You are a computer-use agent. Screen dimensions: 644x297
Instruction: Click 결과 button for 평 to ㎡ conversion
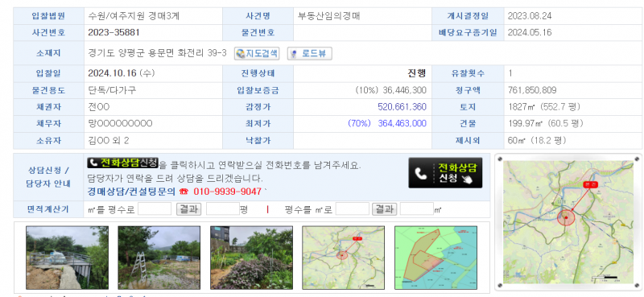tap(385, 209)
